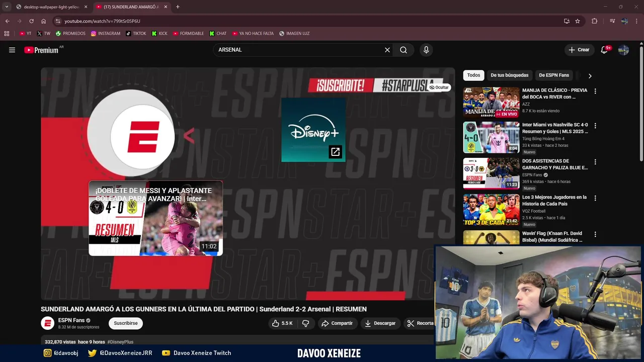Reload the page
Viewport: 644px width, 362px height.
coord(31,21)
